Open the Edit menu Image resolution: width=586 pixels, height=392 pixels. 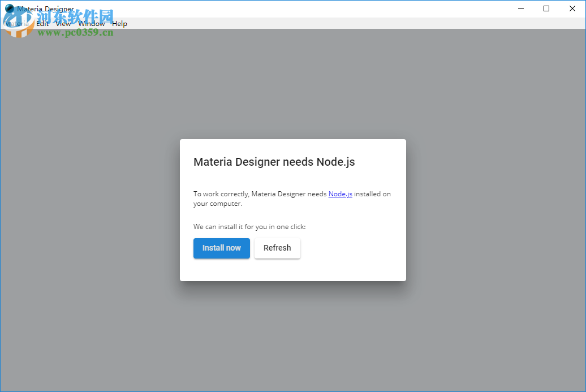(42, 23)
